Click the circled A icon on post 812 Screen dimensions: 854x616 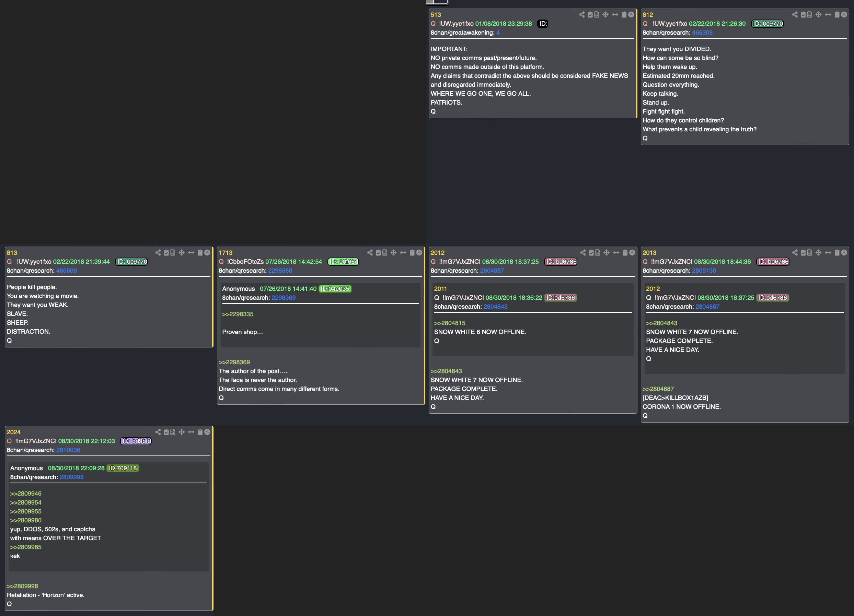(x=844, y=15)
